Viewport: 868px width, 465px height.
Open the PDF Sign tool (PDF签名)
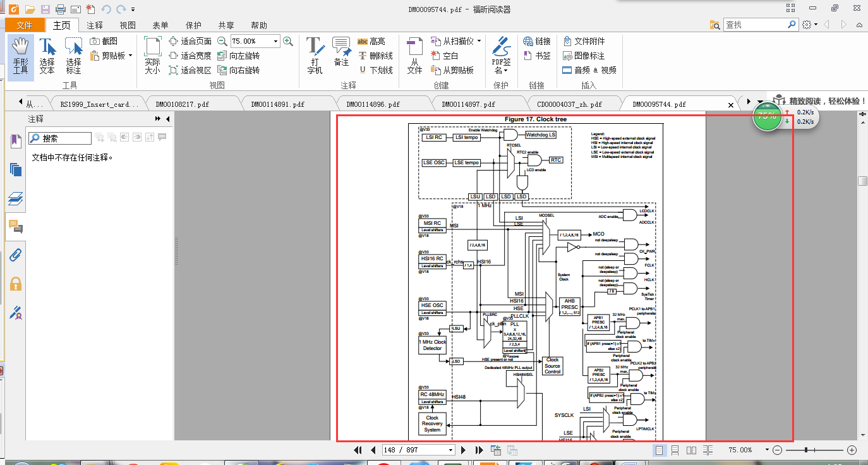pos(501,56)
